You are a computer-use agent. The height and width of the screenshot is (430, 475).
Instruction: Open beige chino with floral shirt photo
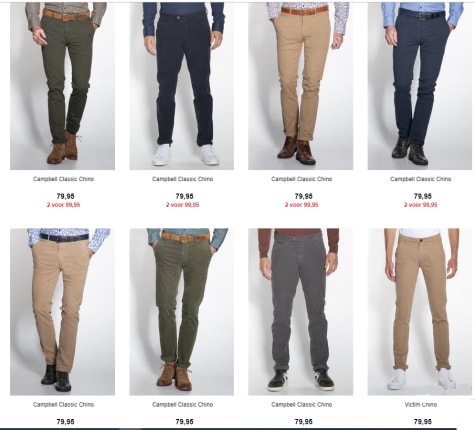point(62,312)
